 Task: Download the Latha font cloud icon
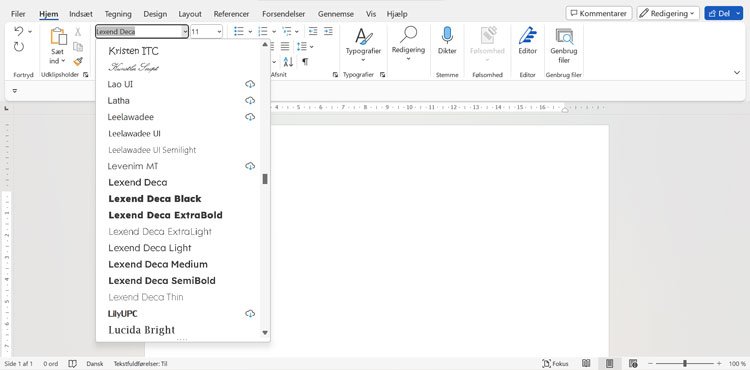(250, 100)
